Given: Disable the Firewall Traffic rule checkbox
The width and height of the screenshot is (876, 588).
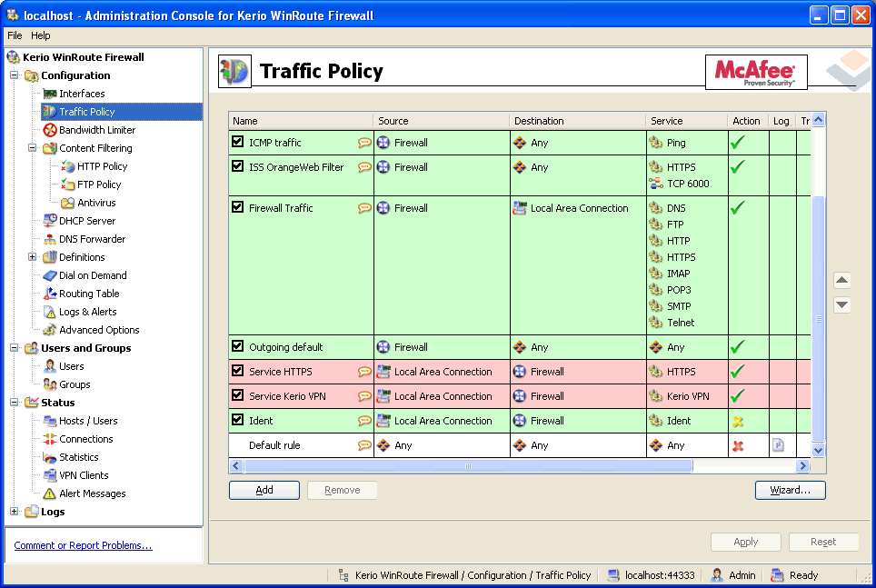Looking at the screenshot, I should coord(237,207).
